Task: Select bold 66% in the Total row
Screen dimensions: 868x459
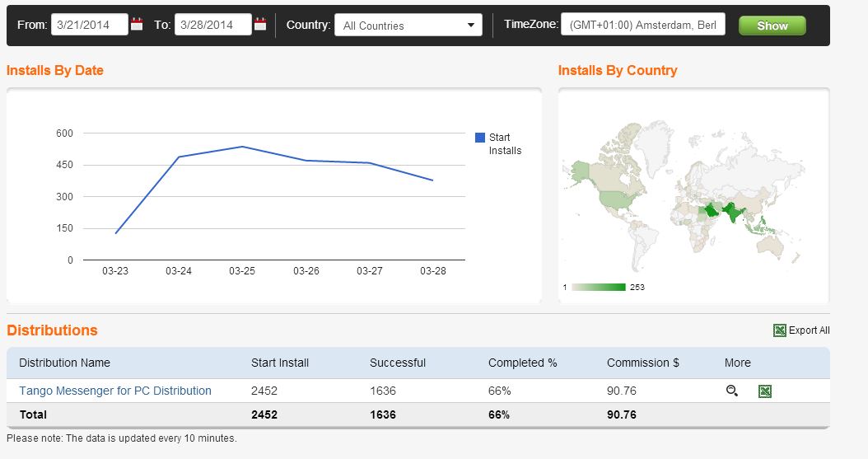Action: coord(499,415)
